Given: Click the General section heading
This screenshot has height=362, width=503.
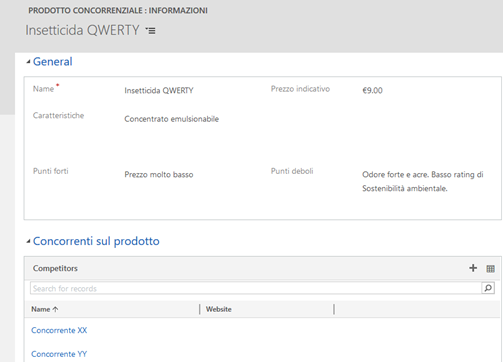Looking at the screenshot, I should pos(53,62).
